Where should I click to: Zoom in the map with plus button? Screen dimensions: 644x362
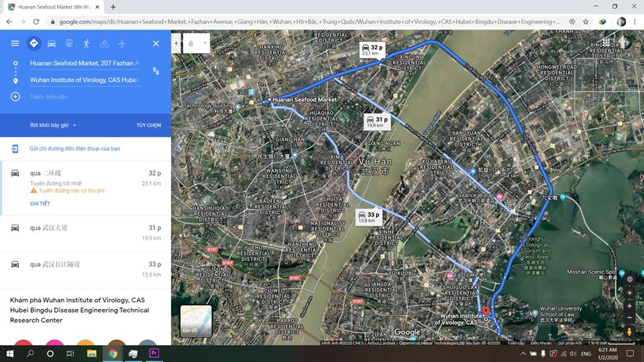pos(629,306)
